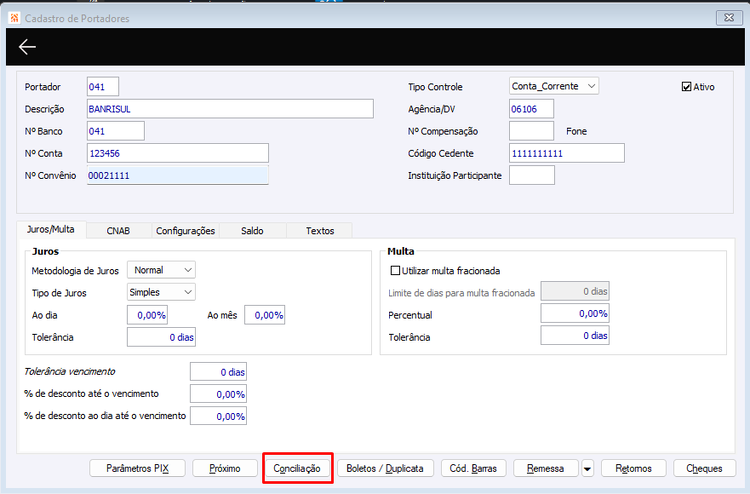The image size is (750, 494).
Task: Open the Configurações tab
Action: click(x=186, y=231)
